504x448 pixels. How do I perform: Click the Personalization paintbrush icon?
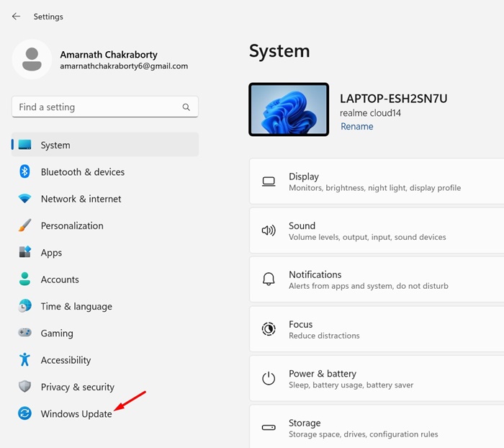(24, 225)
